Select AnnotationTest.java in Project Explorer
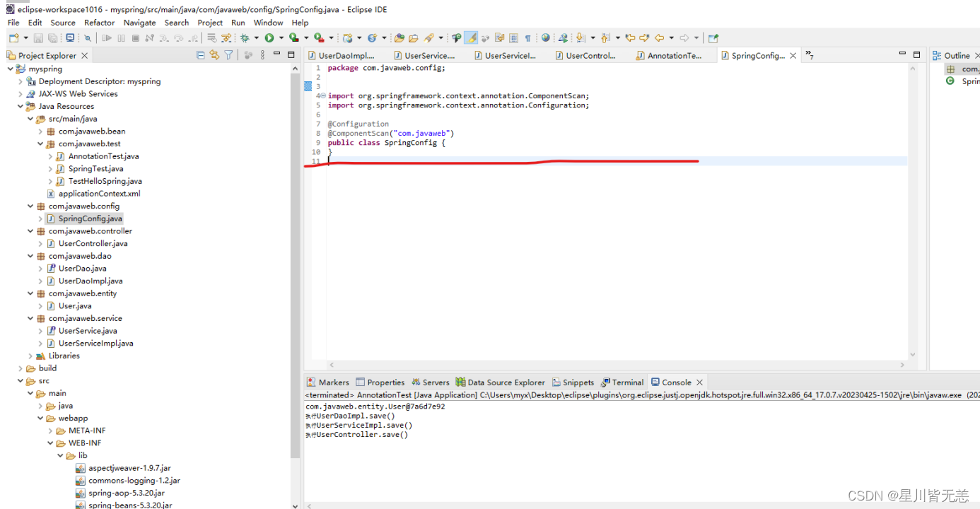The width and height of the screenshot is (980, 509). tap(103, 156)
